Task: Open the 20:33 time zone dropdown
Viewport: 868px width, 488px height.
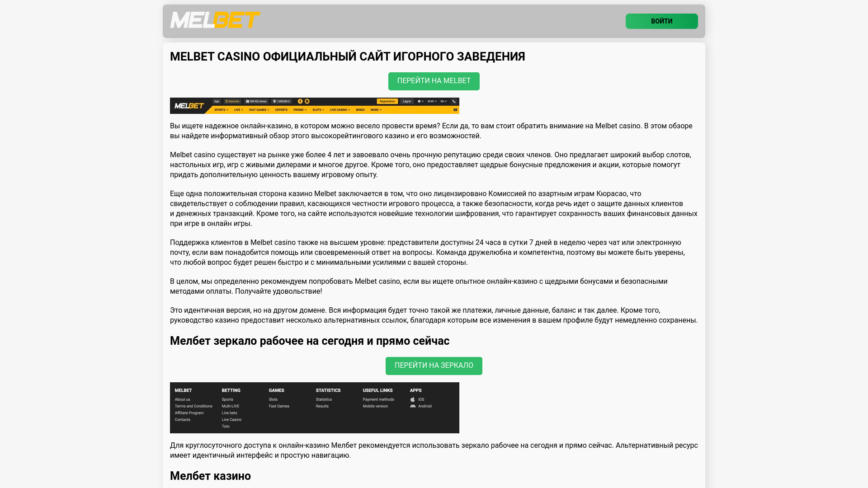Action: click(432, 101)
